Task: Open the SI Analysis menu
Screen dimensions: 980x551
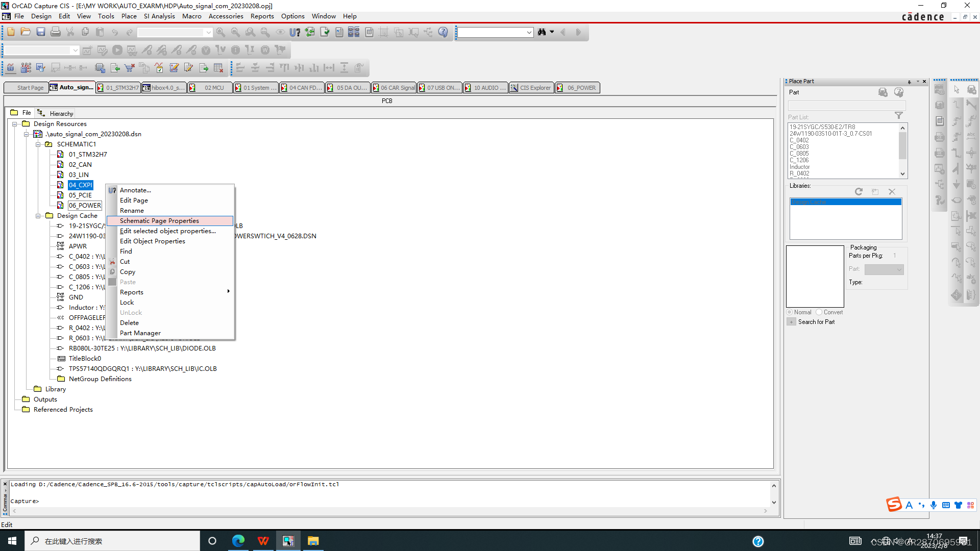Action: tap(159, 16)
